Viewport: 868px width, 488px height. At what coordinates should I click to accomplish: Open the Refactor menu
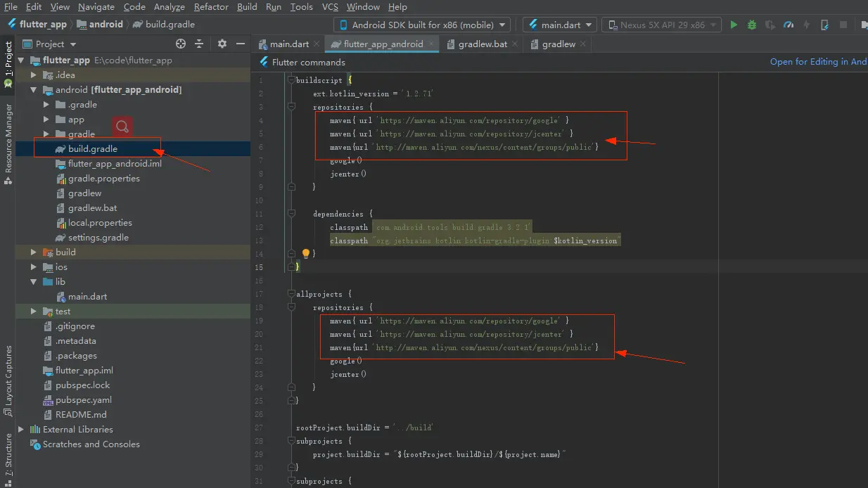tap(211, 7)
